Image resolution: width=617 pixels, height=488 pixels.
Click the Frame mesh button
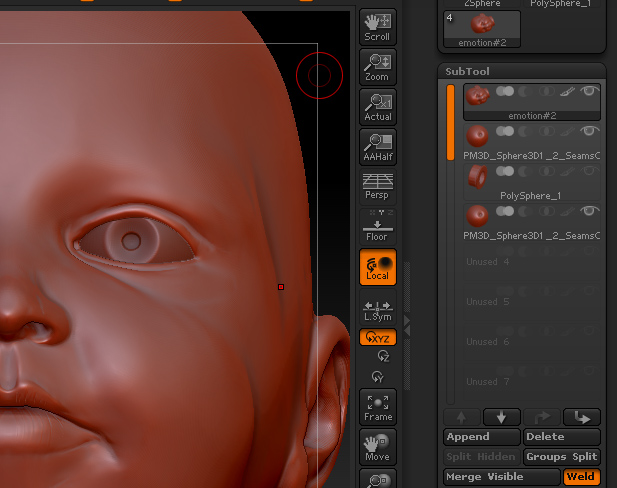377,406
